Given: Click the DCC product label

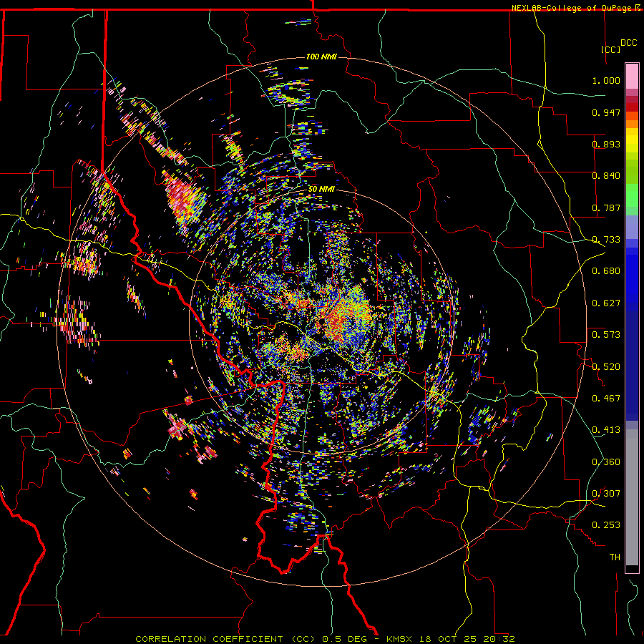Looking at the screenshot, I should (628, 43).
